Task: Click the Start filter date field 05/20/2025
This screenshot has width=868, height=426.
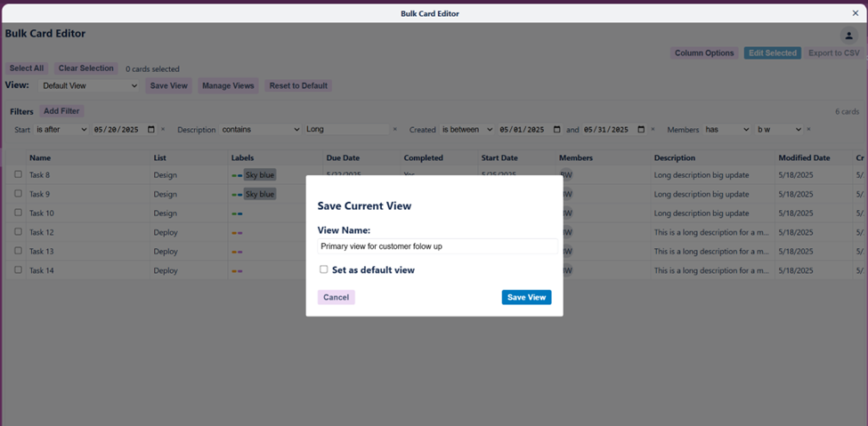Action: 125,130
